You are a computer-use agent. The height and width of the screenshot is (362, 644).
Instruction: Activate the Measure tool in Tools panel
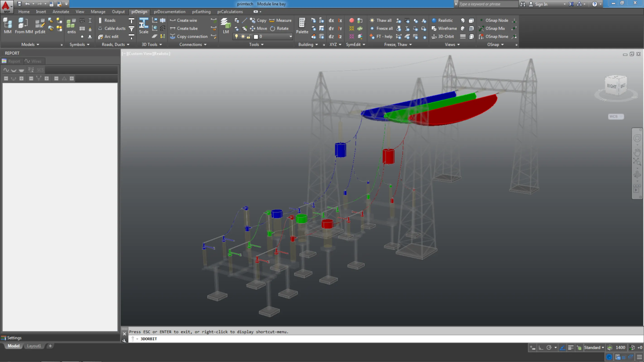click(281, 20)
